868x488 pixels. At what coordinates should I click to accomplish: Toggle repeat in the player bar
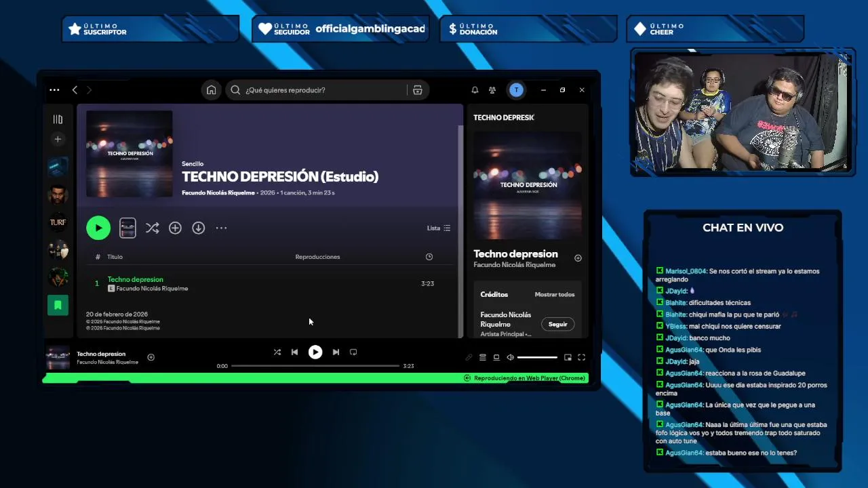click(x=353, y=352)
